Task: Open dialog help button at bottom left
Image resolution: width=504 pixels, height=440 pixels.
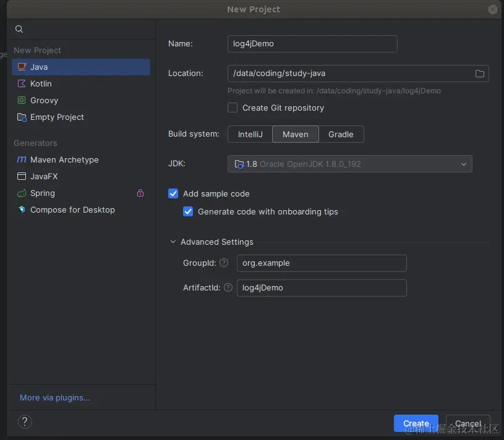Action: 25,421
